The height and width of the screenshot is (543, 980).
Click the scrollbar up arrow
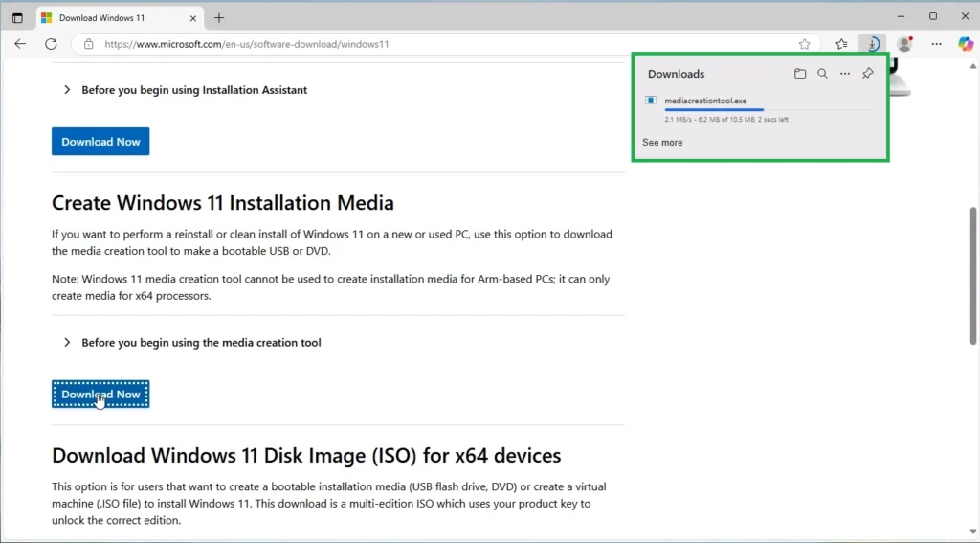pos(973,66)
